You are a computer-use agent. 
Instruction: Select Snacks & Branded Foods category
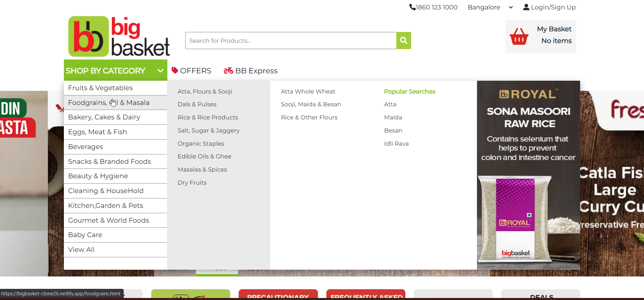coord(115,161)
